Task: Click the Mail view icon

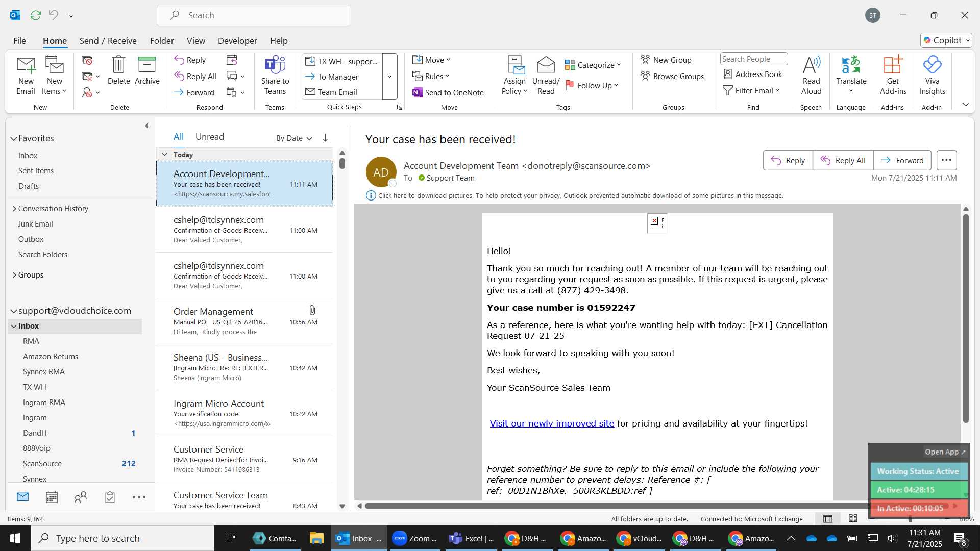Action: (22, 497)
